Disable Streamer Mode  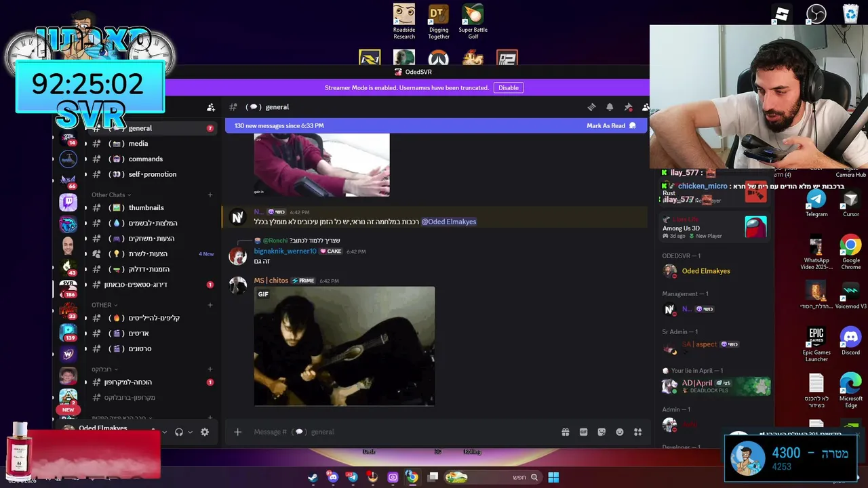[x=509, y=87]
